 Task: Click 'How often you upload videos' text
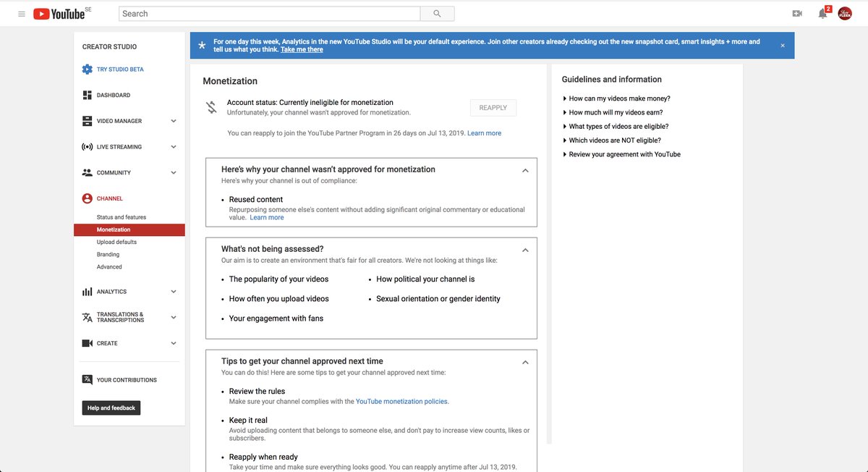click(x=279, y=299)
